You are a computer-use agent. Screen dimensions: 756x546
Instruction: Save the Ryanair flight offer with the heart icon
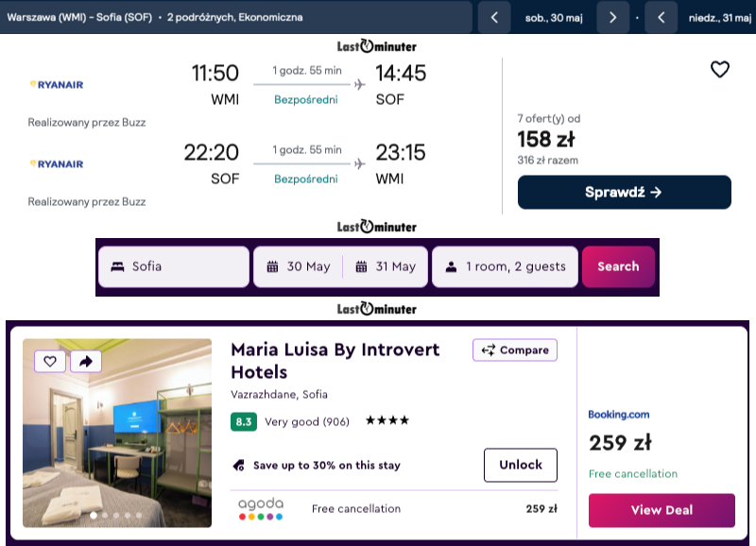(x=720, y=69)
